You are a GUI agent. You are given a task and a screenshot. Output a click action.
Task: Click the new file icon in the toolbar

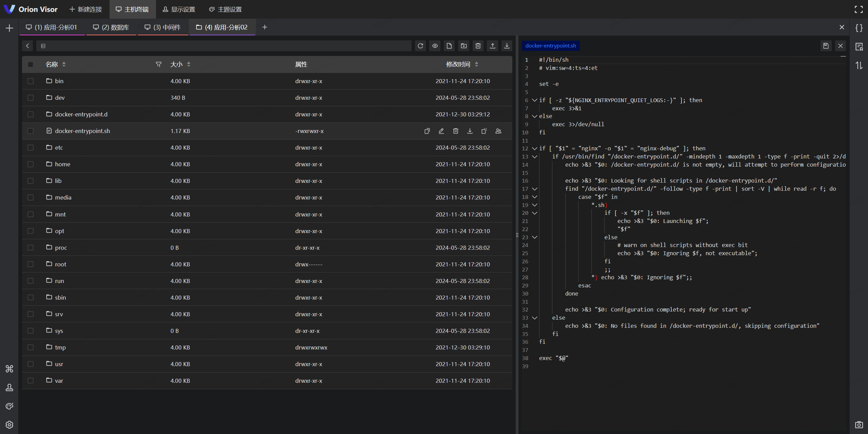(449, 46)
